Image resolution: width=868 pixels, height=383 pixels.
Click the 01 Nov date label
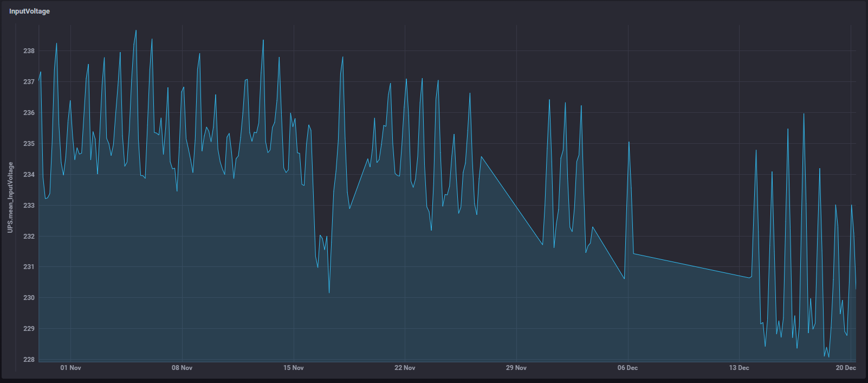pyautogui.click(x=71, y=368)
